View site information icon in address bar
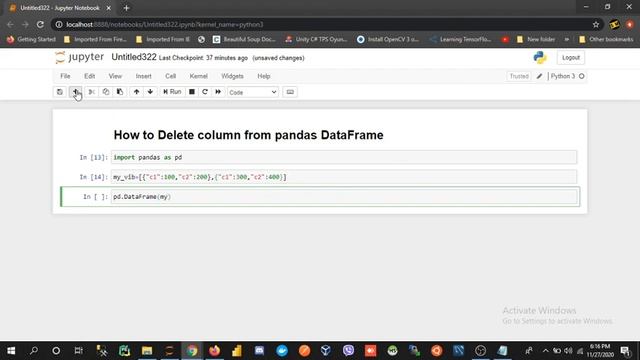Image resolution: width=640 pixels, height=360 pixels. click(59, 24)
